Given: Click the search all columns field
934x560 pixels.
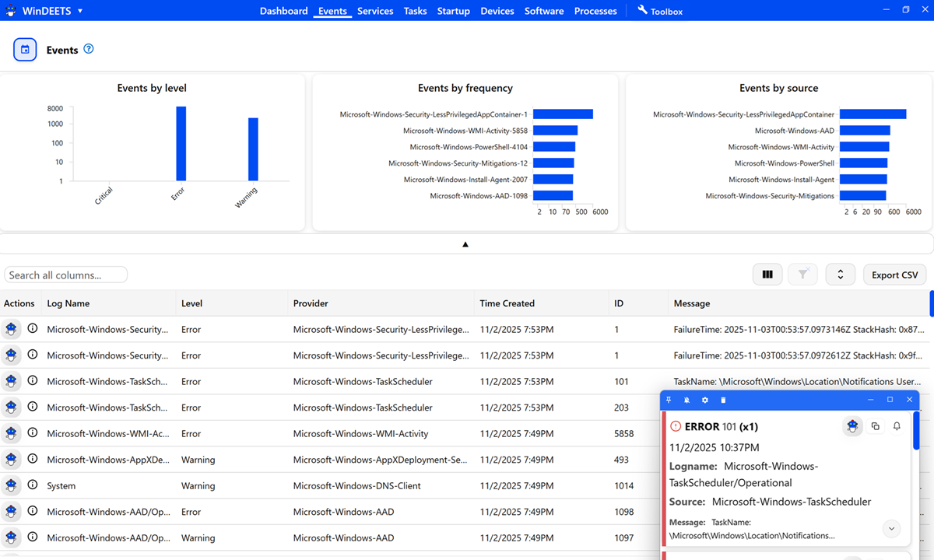Looking at the screenshot, I should [x=65, y=275].
